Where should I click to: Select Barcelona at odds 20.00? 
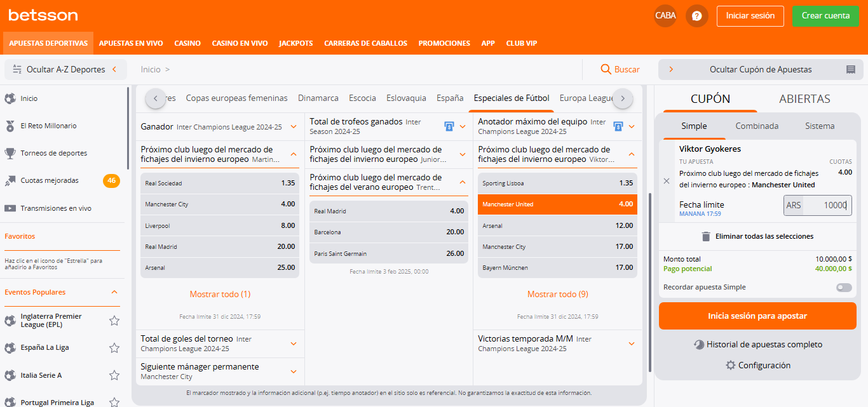[389, 232]
